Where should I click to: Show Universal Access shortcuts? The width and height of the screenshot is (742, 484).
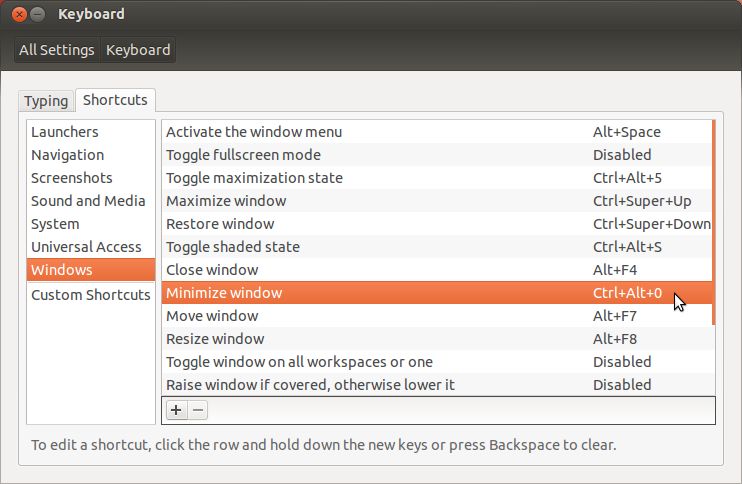[x=91, y=246]
